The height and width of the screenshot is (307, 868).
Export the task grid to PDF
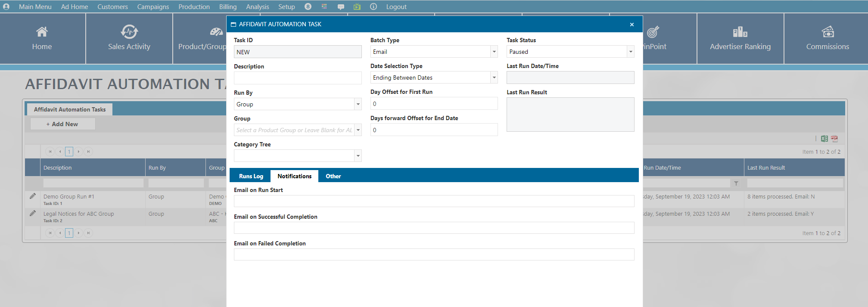tap(834, 139)
